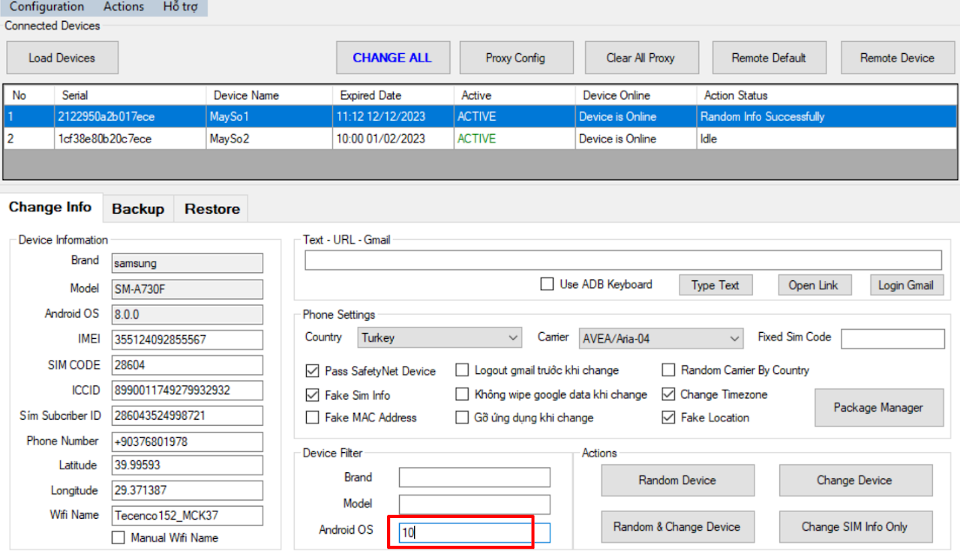Open the Configuration menu
960x560 pixels.
tap(46, 7)
